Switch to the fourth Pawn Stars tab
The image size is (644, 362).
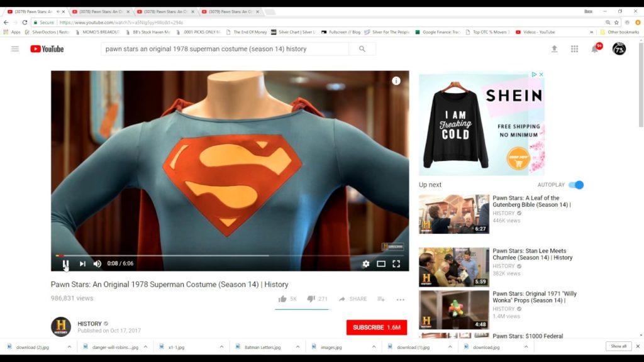point(230,11)
